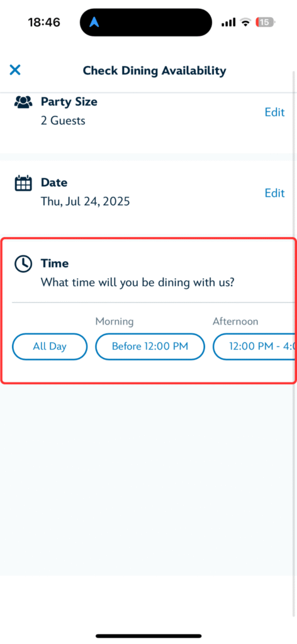Tap the 18:46 clock in the status bar
Viewport: 297px width, 644px height.
click(x=44, y=22)
